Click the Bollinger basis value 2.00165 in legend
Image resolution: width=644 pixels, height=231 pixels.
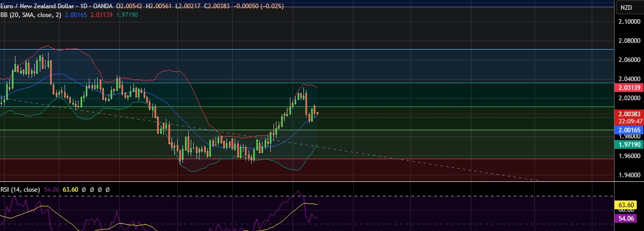(x=76, y=15)
